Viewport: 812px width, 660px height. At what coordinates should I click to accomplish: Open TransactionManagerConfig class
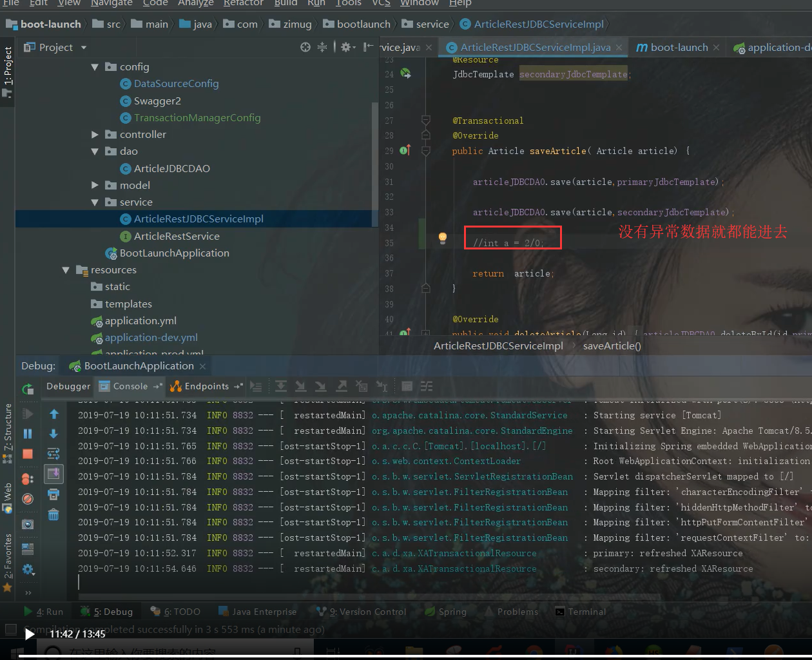click(197, 118)
